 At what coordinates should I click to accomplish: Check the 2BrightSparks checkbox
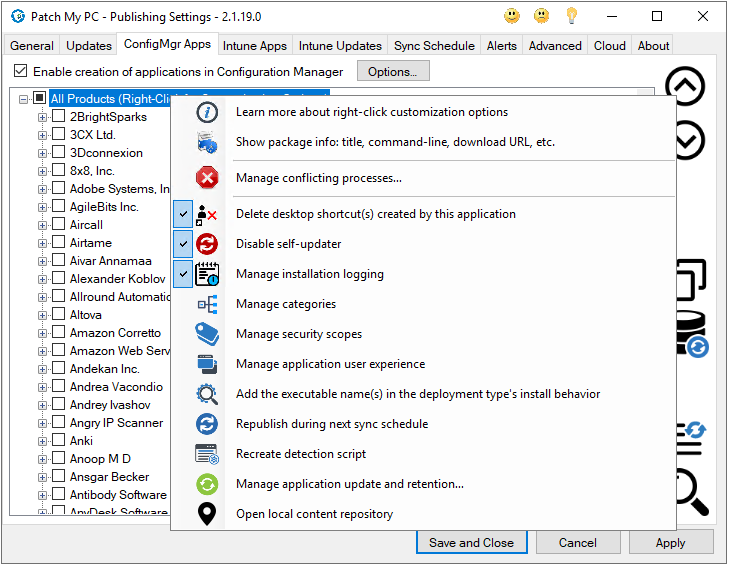(58, 116)
